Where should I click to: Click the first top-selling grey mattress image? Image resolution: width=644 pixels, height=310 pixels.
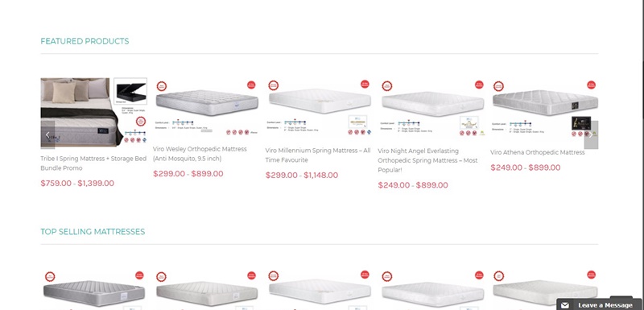tap(94, 293)
